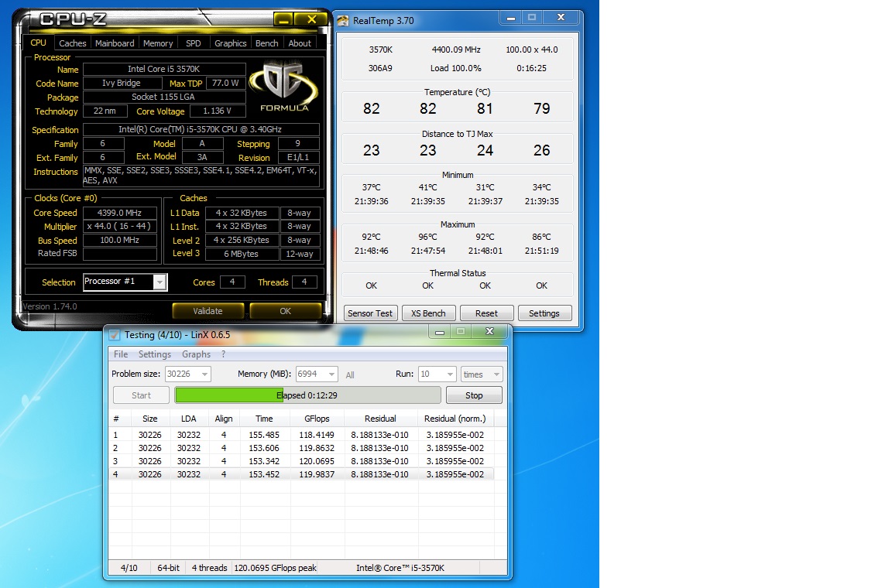The height and width of the screenshot is (588, 892).
Task: Click the maximum temperature 96°C in RealTemp
Action: click(x=427, y=237)
